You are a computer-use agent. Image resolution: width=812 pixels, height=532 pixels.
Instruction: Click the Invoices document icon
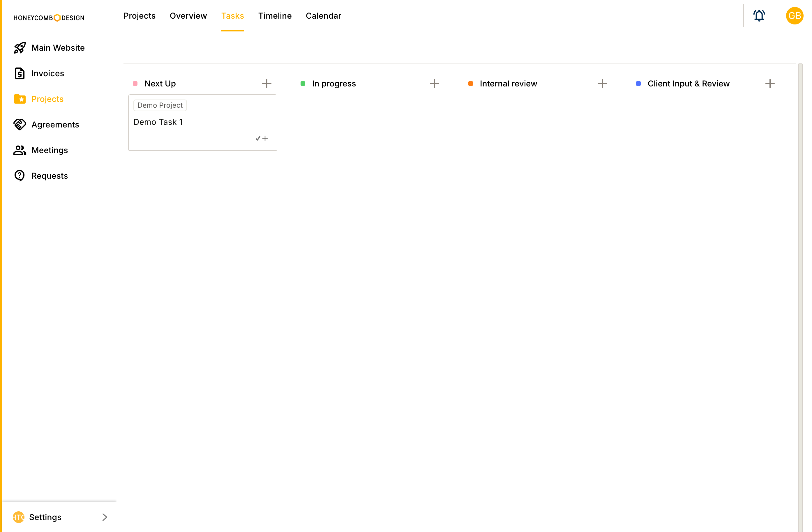(x=20, y=73)
